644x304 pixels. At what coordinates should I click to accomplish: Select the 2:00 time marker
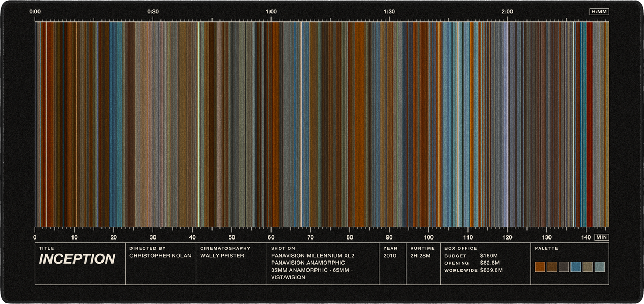pyautogui.click(x=507, y=11)
